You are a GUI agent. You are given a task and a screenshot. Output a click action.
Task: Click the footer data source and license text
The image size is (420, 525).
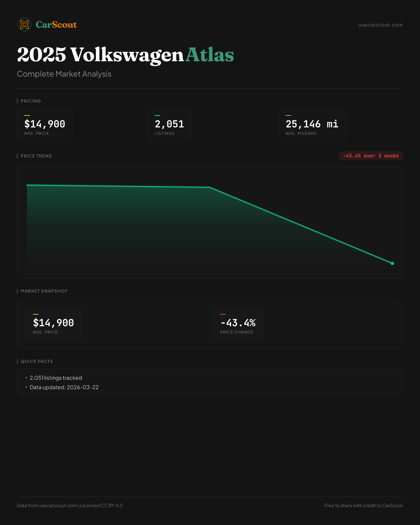point(70,505)
